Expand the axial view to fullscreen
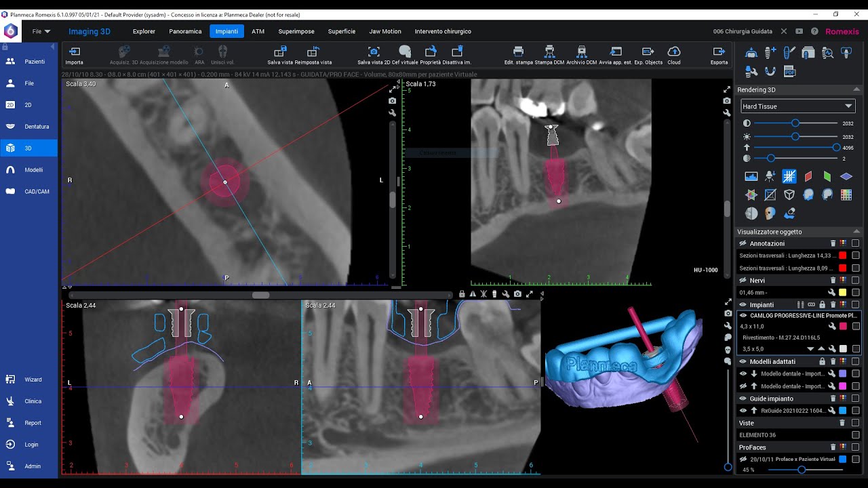The width and height of the screenshot is (868, 488). tap(393, 89)
